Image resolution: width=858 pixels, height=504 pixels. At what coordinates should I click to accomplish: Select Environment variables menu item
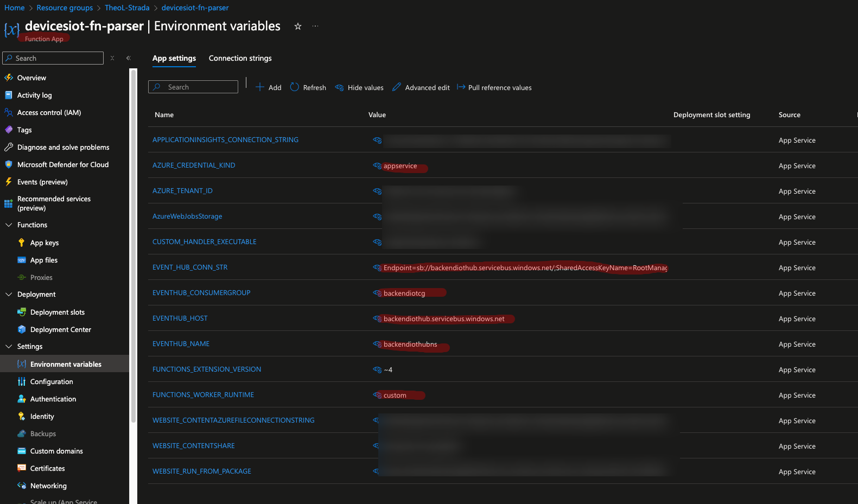click(65, 364)
